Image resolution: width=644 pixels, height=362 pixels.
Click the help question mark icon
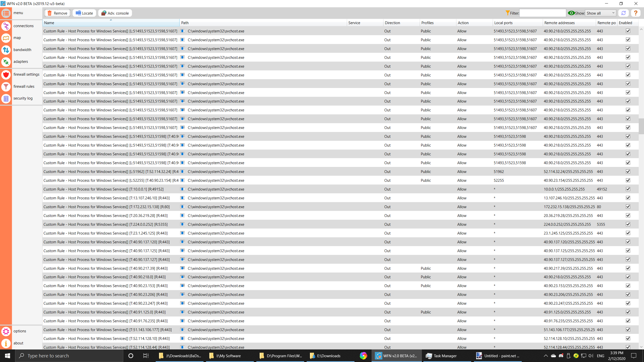click(x=636, y=13)
